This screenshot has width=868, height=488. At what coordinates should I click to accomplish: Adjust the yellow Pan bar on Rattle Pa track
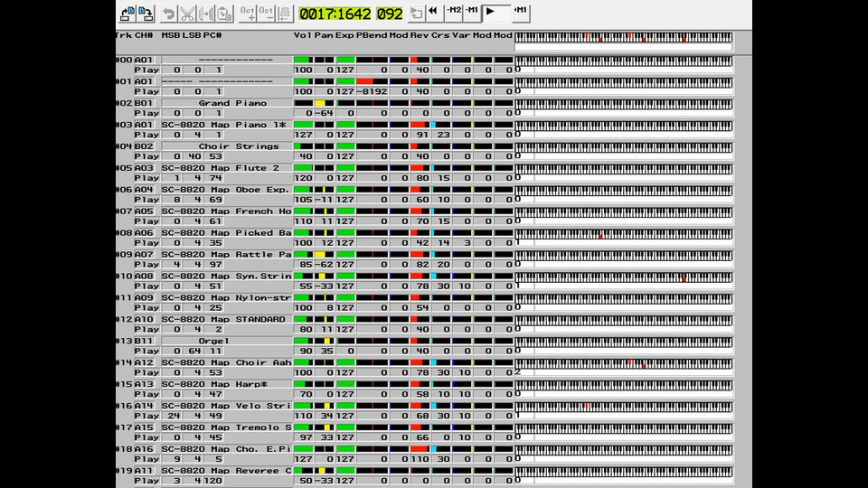[x=324, y=254]
